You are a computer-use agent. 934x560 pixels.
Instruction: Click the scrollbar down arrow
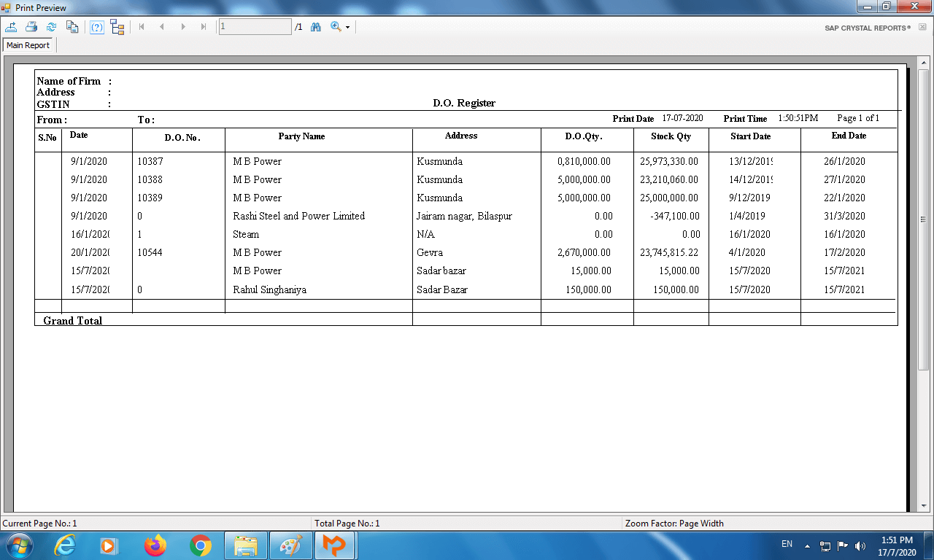[923, 505]
